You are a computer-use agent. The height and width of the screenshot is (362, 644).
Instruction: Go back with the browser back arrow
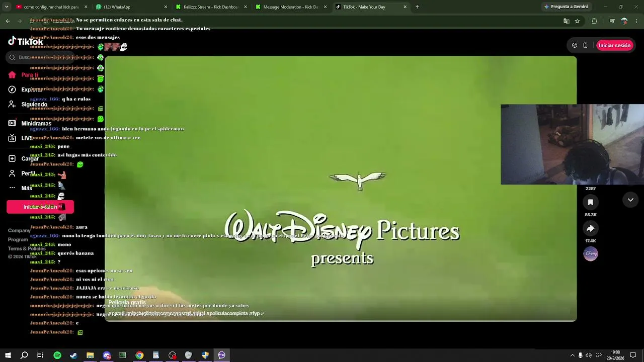(x=8, y=21)
